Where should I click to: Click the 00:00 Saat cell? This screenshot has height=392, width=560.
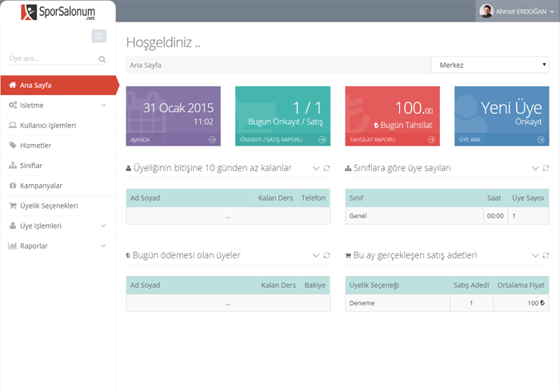pos(495,216)
